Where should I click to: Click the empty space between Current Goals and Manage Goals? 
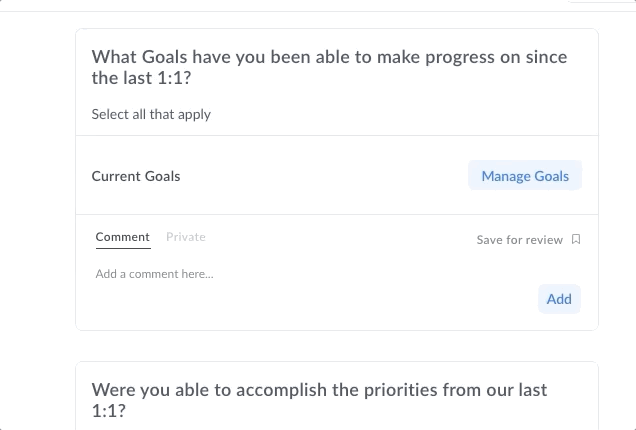[x=324, y=176]
